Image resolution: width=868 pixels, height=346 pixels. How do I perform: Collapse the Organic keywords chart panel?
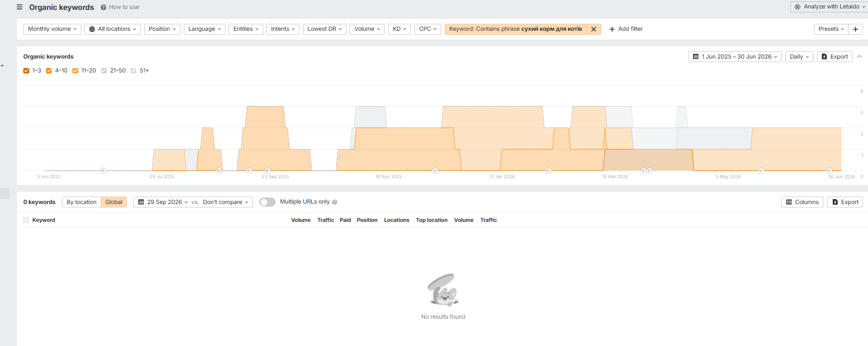tap(860, 57)
